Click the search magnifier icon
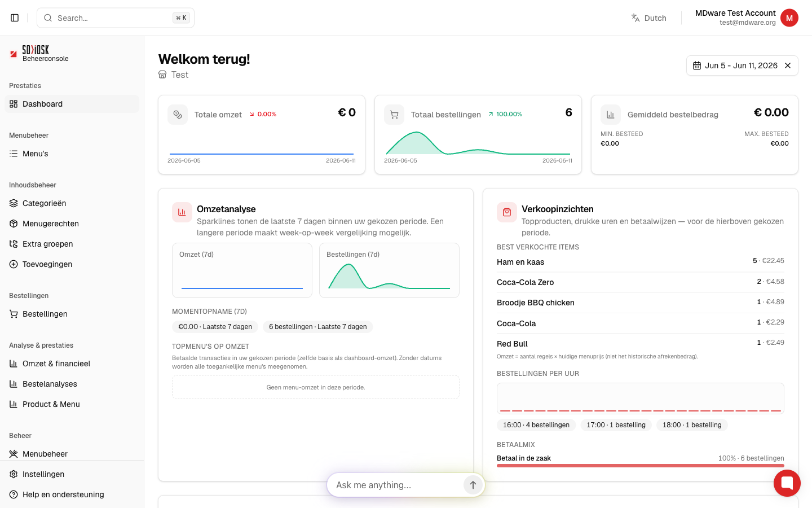This screenshot has width=812, height=508. pos(48,18)
